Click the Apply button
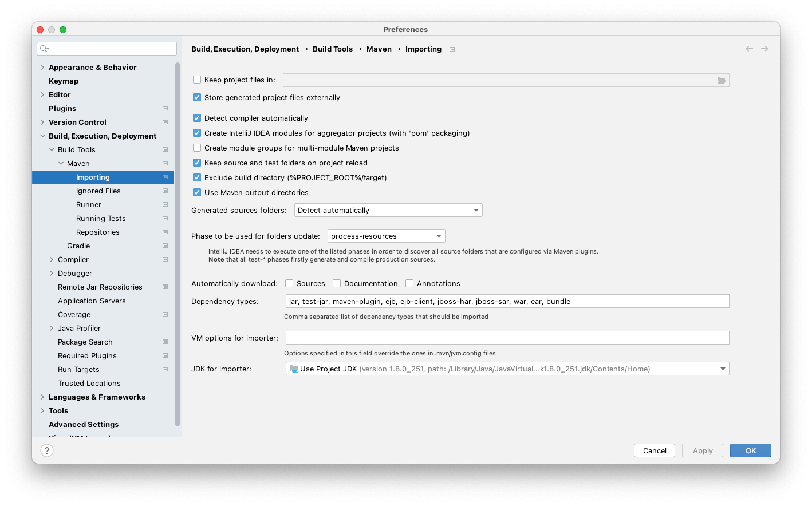The height and width of the screenshot is (506, 812). click(703, 450)
